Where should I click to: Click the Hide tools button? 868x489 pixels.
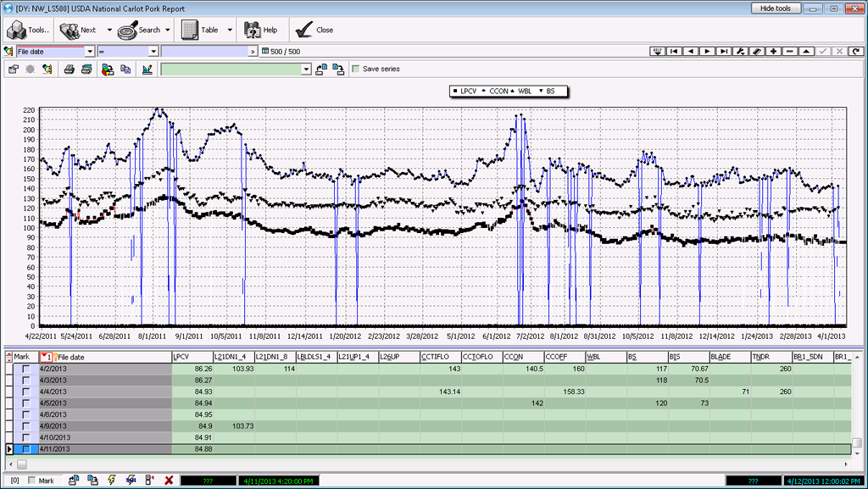pos(775,8)
